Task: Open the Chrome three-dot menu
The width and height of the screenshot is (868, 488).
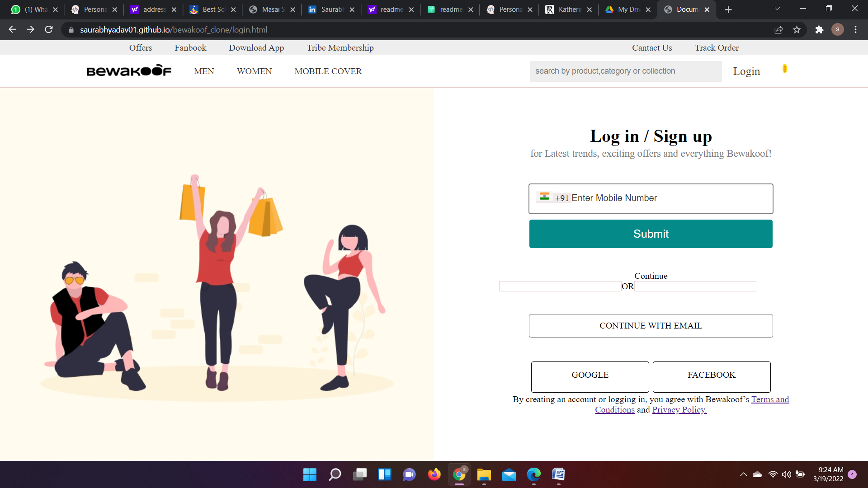Action: click(855, 30)
